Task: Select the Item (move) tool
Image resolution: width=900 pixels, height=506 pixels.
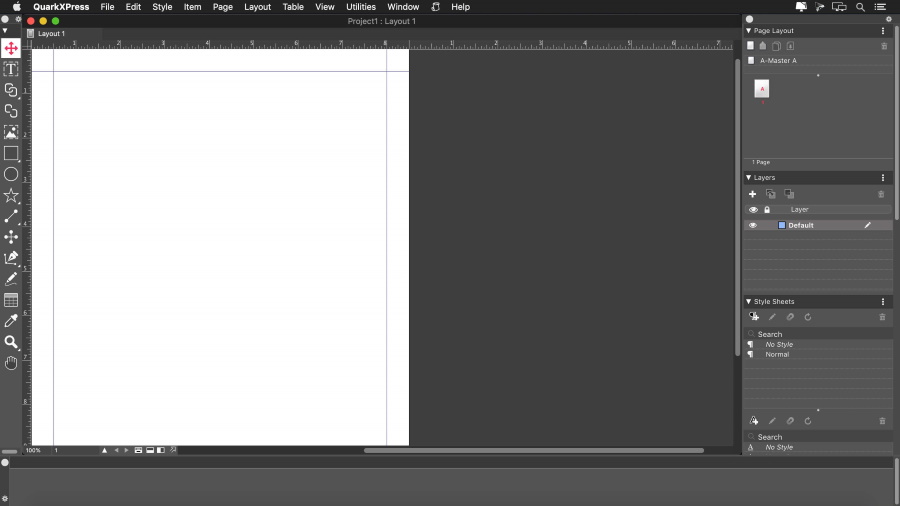Action: (x=11, y=48)
